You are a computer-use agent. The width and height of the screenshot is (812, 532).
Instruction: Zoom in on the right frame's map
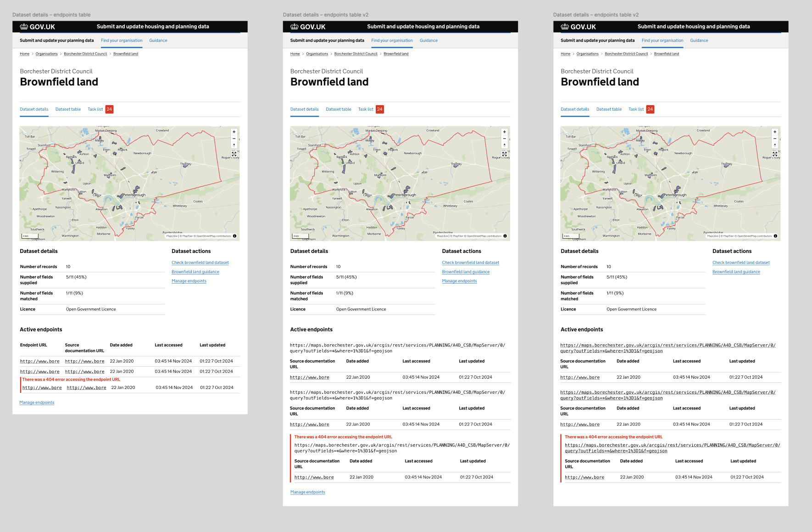[775, 132]
